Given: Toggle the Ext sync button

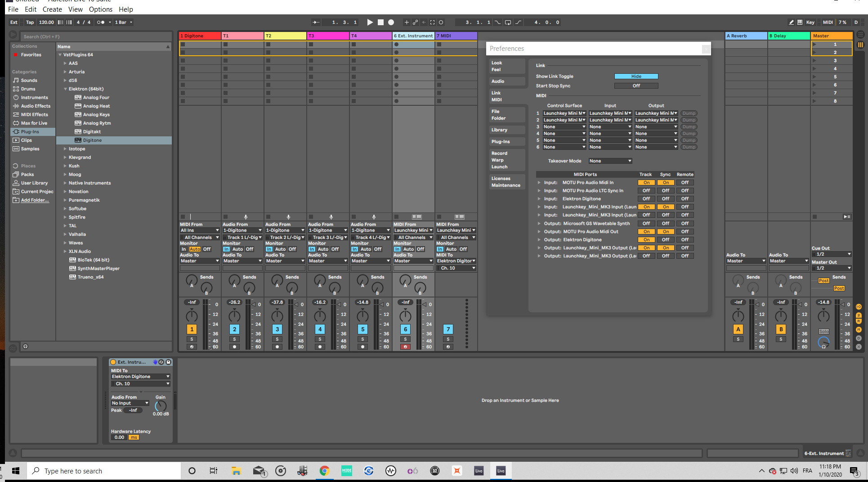Looking at the screenshot, I should 14,22.
